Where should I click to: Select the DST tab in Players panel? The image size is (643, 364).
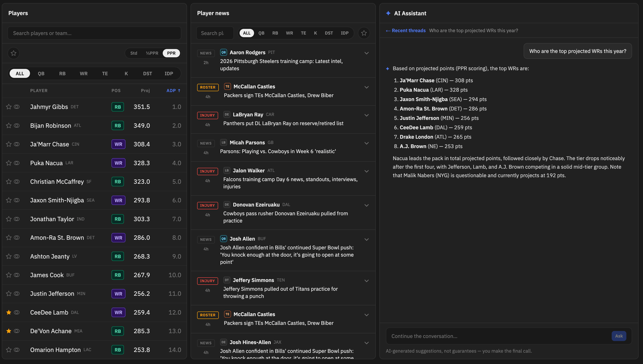[x=147, y=73]
